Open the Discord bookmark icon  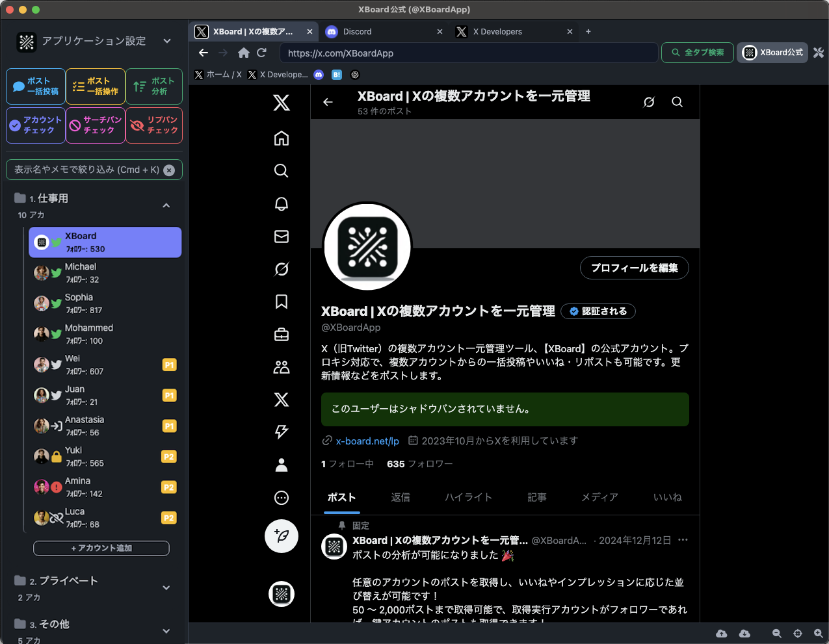319,75
